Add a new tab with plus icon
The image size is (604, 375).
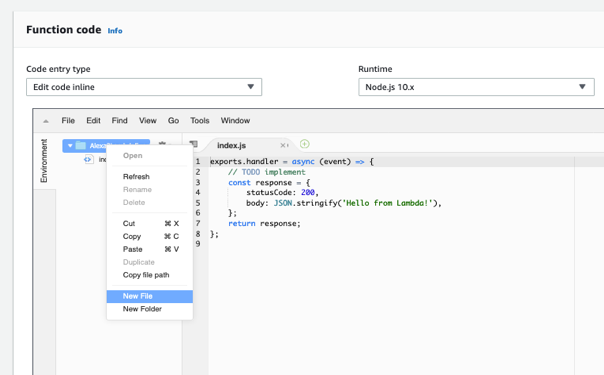pos(304,144)
